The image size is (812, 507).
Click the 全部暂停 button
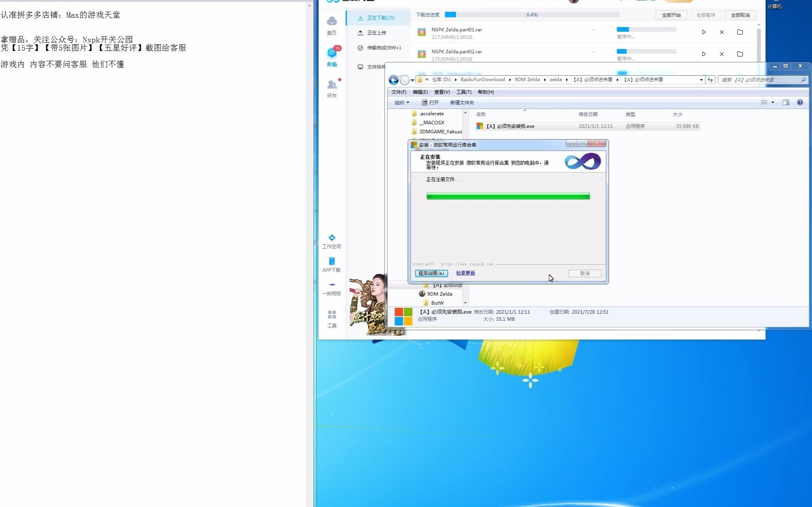coord(706,15)
